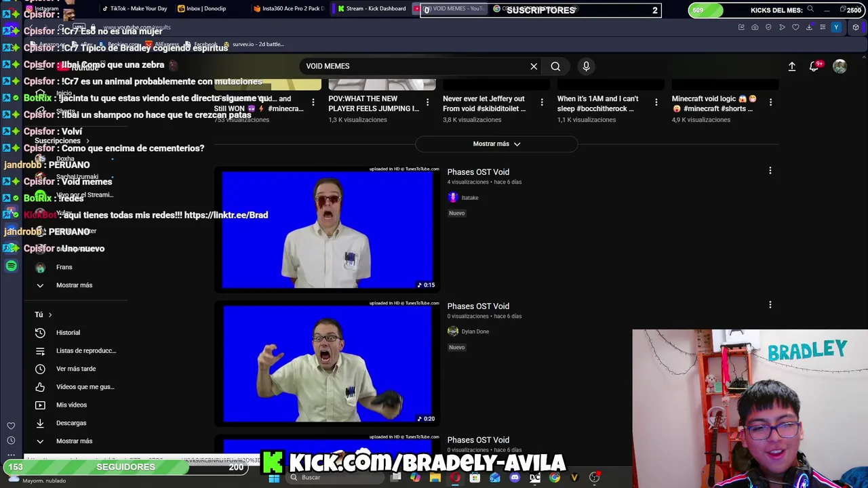Viewport: 868px width, 488px height.
Task: Click the Windows Start button
Action: coord(274,478)
